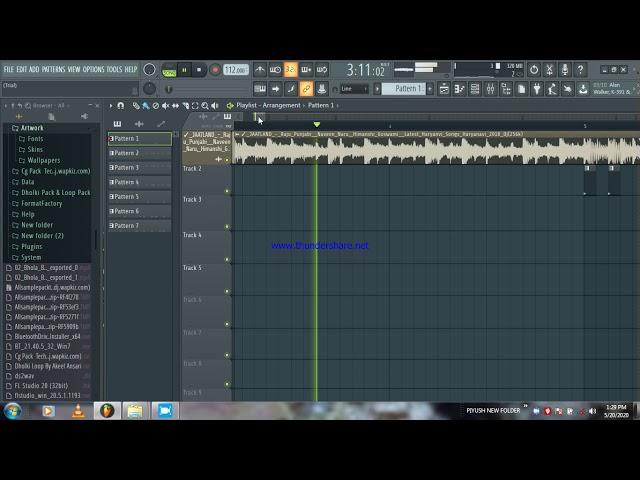Enable the record button

pos(215,70)
